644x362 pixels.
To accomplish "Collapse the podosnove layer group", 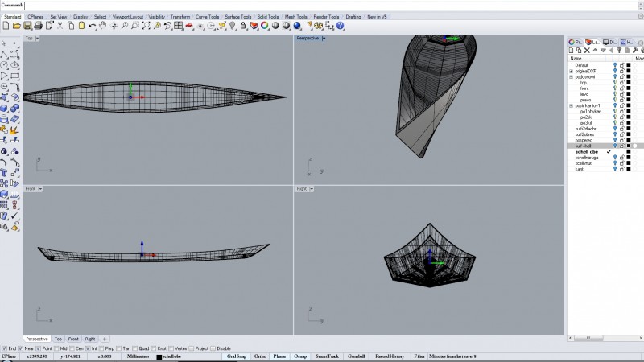I will (571, 76).
